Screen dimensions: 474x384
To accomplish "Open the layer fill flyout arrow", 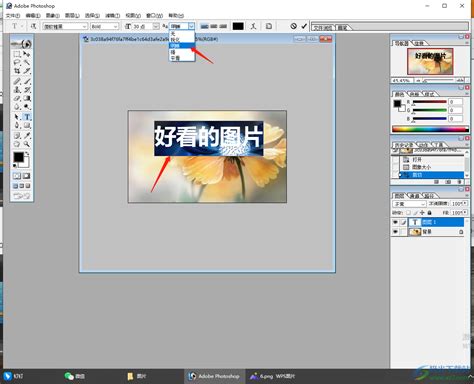I will (x=465, y=212).
